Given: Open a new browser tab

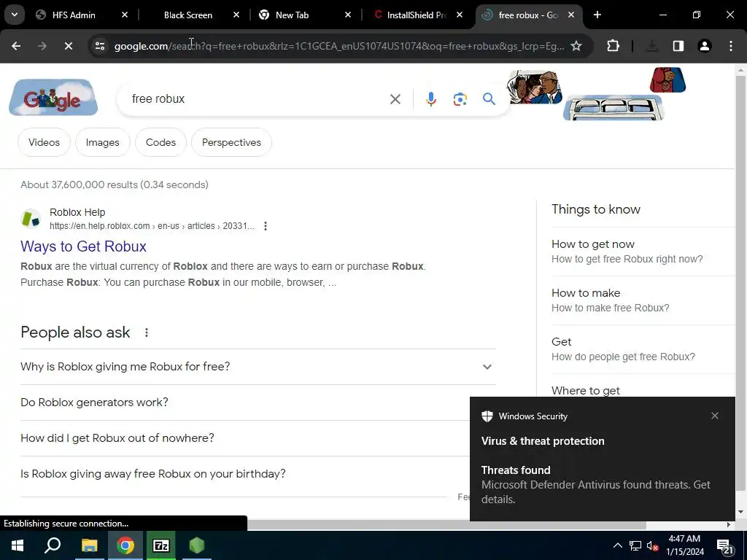Looking at the screenshot, I should coord(597,15).
